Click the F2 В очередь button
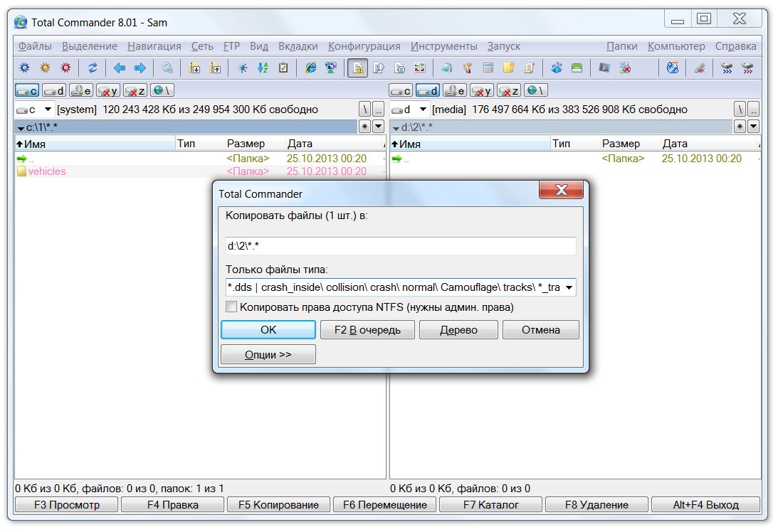 point(367,330)
